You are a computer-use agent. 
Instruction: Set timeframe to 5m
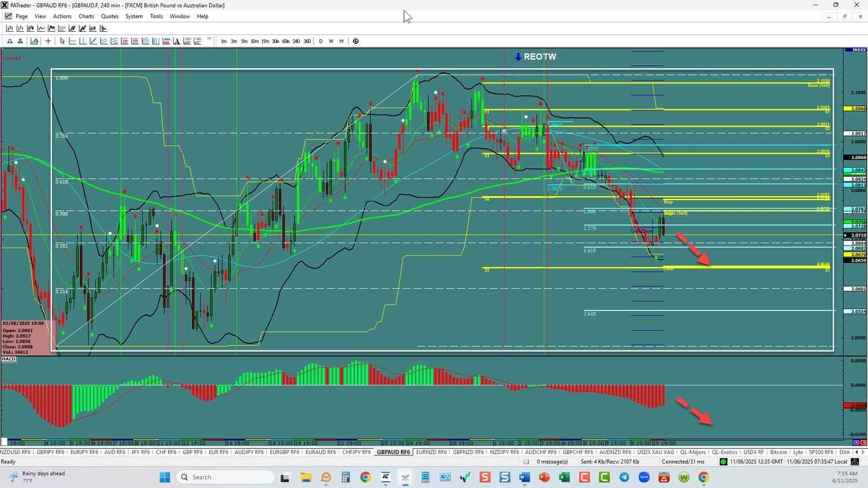click(x=244, y=41)
